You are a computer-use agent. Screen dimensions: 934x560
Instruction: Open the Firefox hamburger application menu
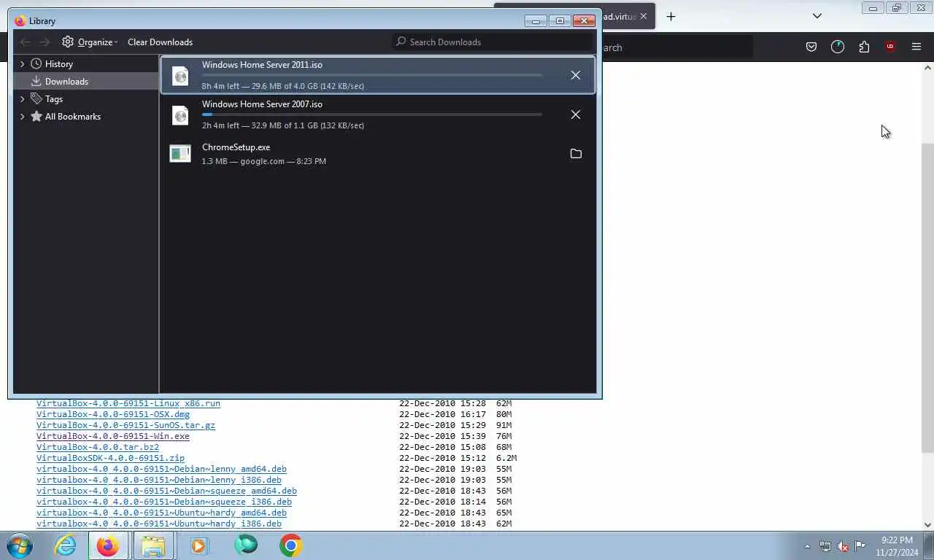(x=916, y=47)
